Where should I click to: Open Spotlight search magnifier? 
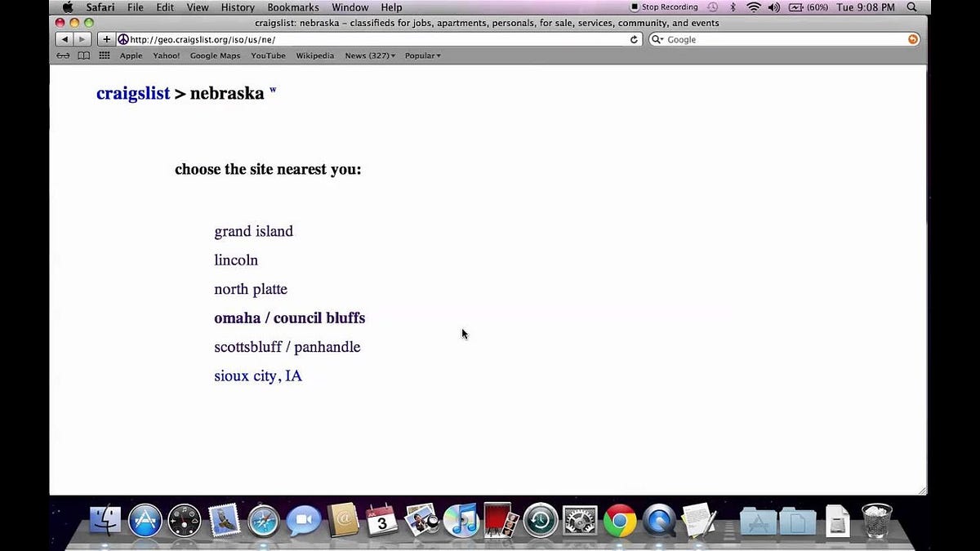click(x=911, y=7)
